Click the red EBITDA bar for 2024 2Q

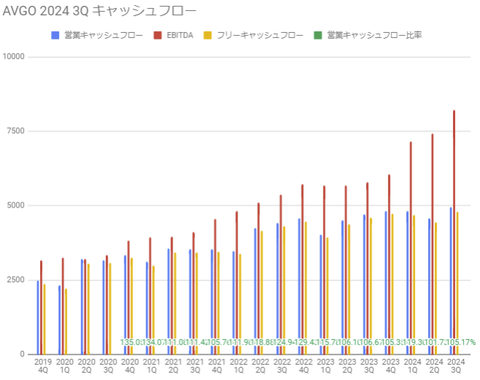coord(432,244)
